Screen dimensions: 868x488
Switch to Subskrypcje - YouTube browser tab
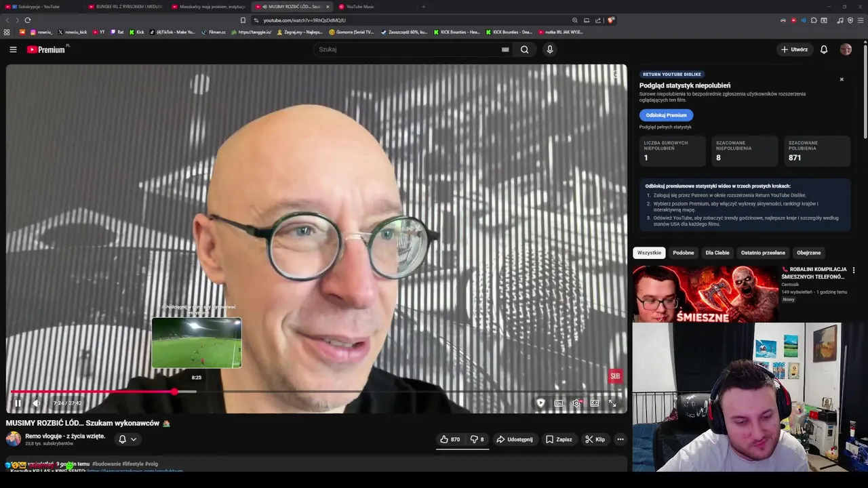coord(42,7)
